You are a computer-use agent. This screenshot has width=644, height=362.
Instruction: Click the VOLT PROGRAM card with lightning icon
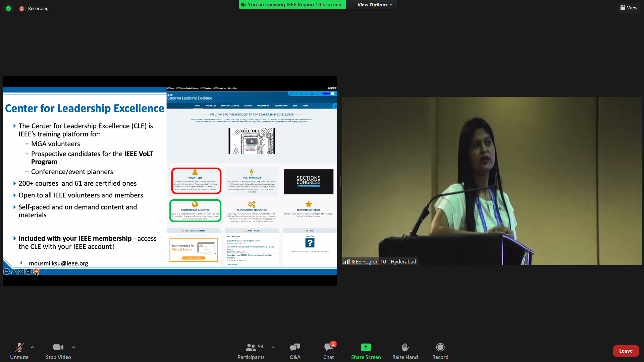[x=252, y=181]
